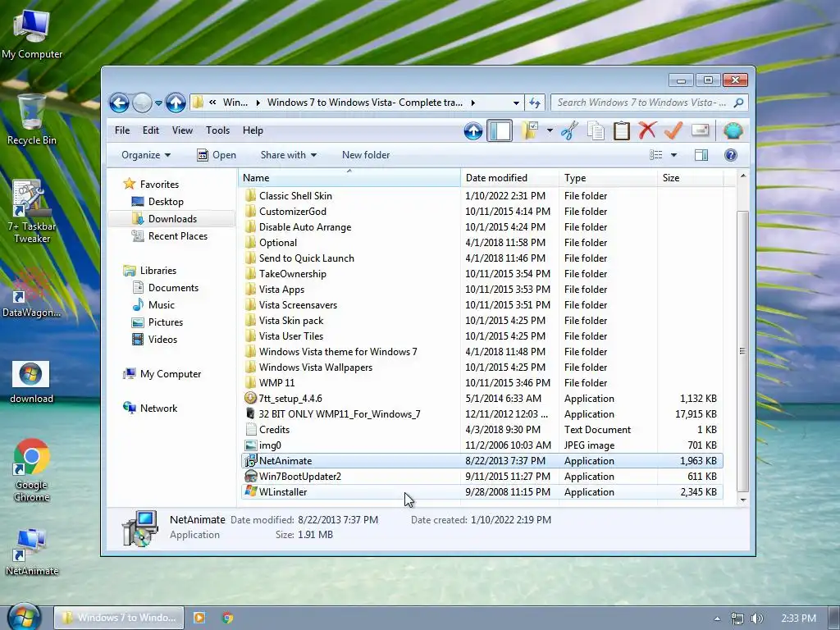This screenshot has width=840, height=630.
Task: Click the volume speaker tray icon
Action: 756,619
